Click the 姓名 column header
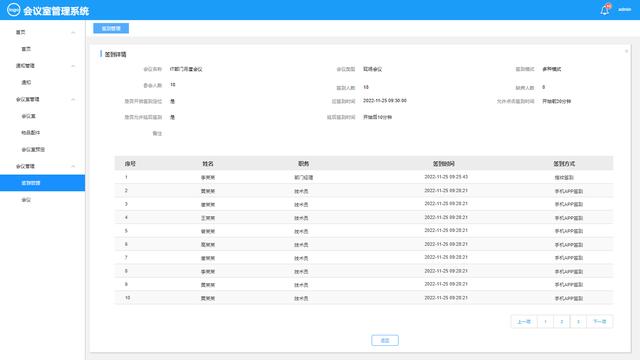This screenshot has width=640, height=360. (208, 164)
